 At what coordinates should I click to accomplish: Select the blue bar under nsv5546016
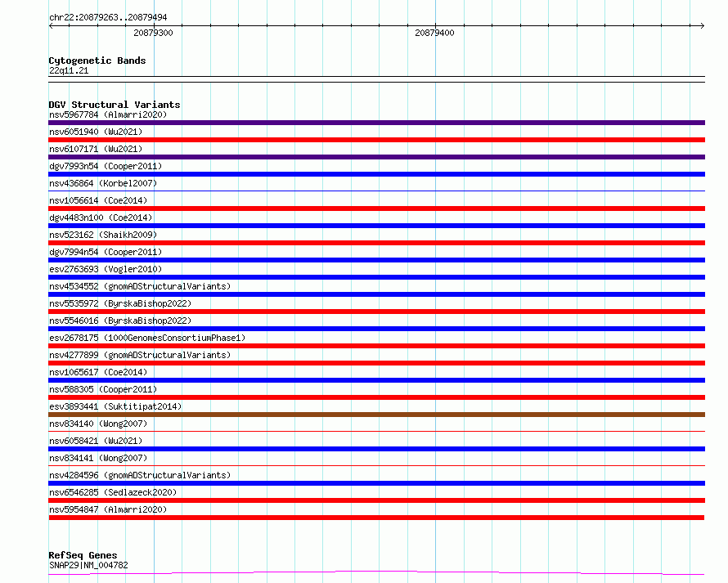(x=376, y=329)
